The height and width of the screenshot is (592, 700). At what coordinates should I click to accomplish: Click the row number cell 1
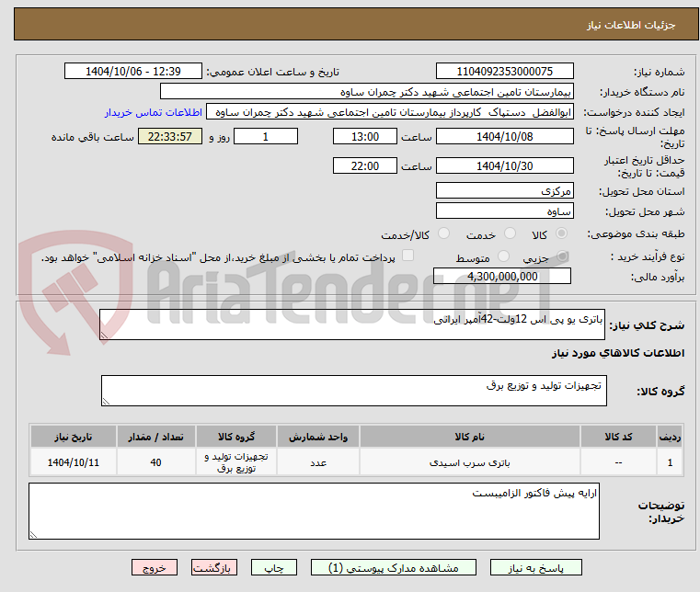(x=670, y=462)
